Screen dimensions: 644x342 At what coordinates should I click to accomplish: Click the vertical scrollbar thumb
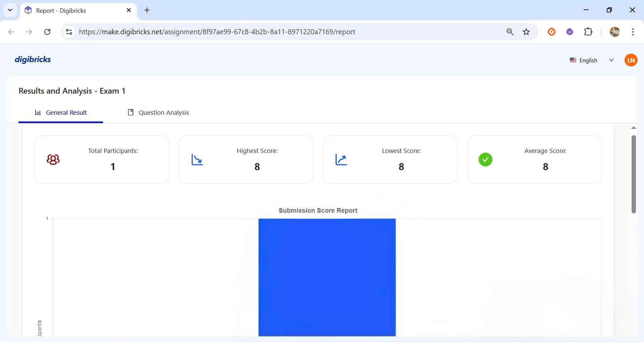tap(633, 174)
